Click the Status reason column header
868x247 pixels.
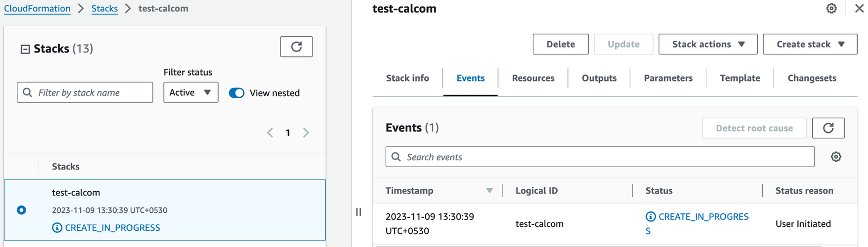(x=804, y=191)
